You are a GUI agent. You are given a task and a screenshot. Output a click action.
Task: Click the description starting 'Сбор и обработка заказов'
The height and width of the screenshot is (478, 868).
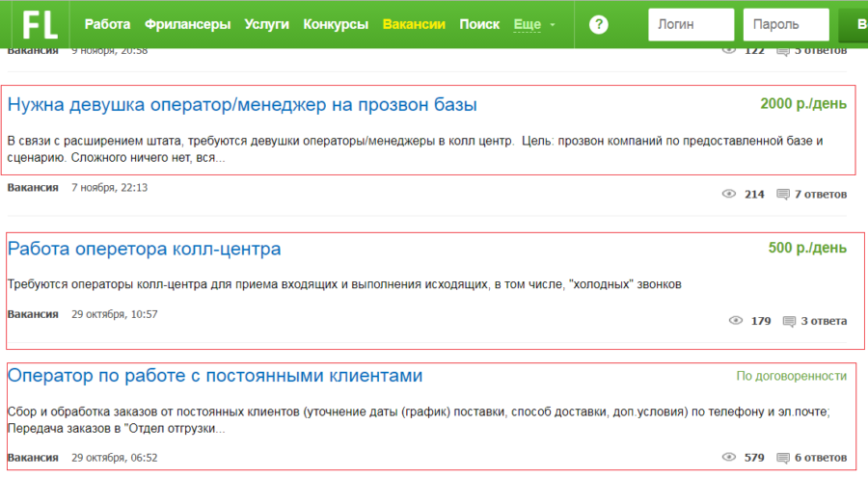tap(419, 420)
